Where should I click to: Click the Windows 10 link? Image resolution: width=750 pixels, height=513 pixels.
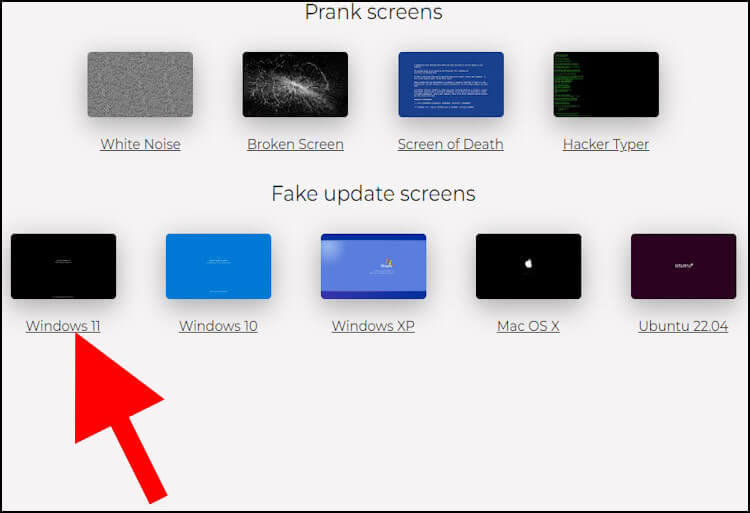[218, 326]
